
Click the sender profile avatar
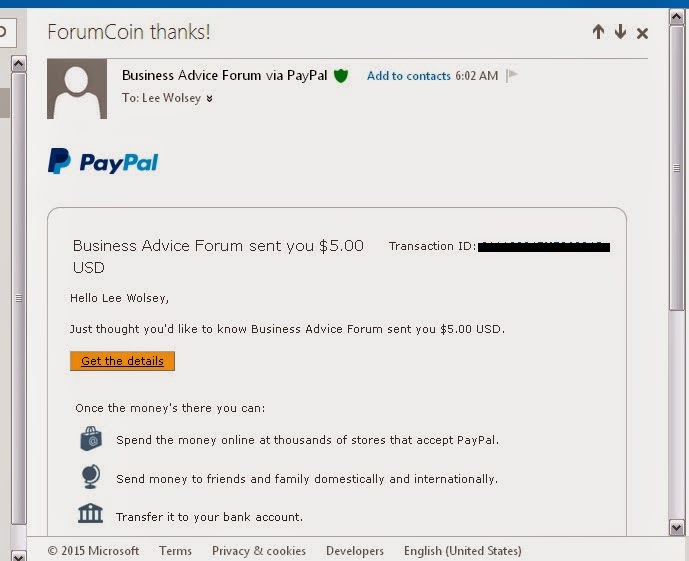pyautogui.click(x=77, y=89)
